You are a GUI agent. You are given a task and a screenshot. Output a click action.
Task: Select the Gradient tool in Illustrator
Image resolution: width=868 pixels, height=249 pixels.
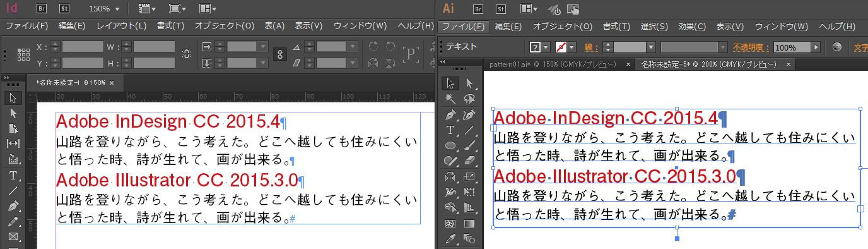pos(469,223)
